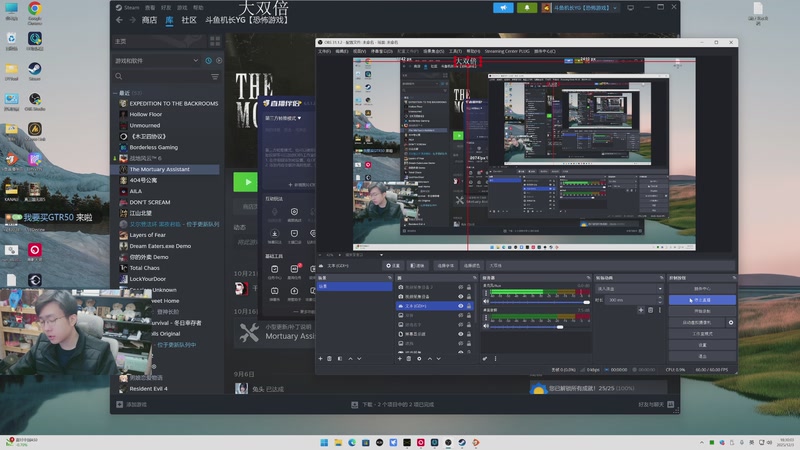This screenshot has height=450, width=800.
Task: Click the 开始录制 button in OBS
Action: (702, 311)
